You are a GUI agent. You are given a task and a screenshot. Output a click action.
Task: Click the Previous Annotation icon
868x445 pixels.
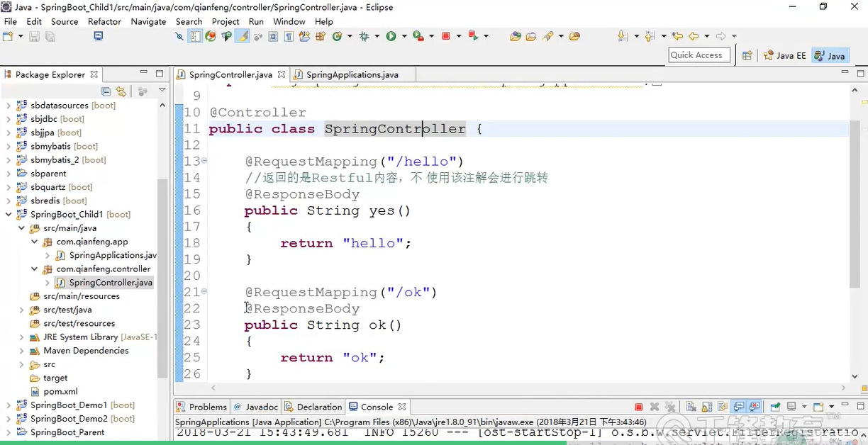pos(650,36)
